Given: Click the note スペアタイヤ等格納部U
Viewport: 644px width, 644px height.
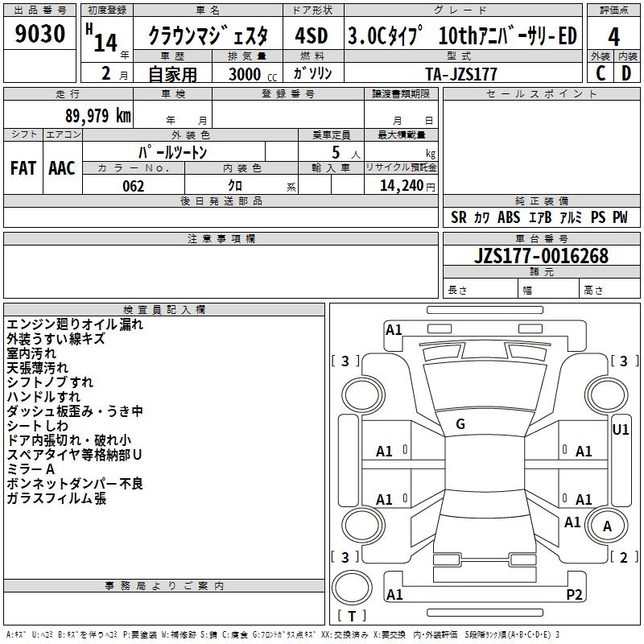Looking at the screenshot, I should (74, 455).
